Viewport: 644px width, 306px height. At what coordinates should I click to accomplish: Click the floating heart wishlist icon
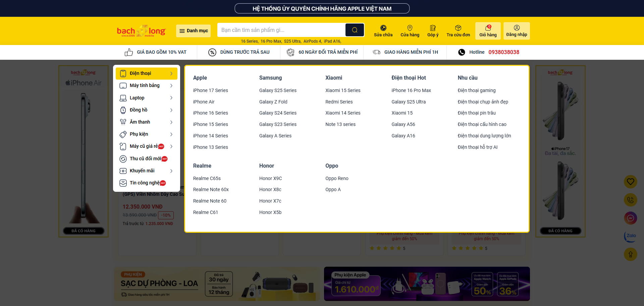tap(630, 182)
